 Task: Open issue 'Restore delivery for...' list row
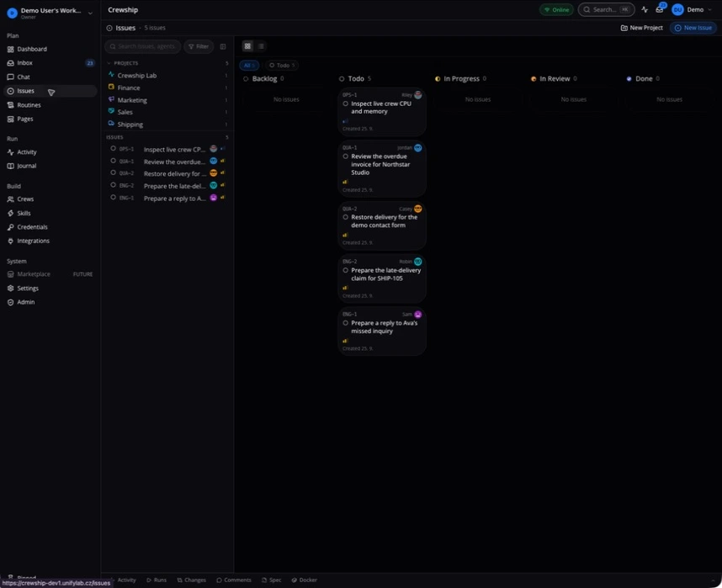(168, 173)
